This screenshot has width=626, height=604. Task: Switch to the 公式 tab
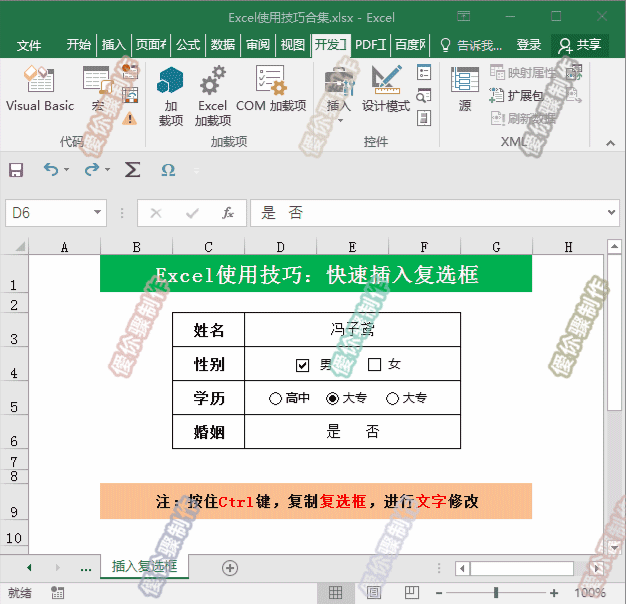[188, 45]
